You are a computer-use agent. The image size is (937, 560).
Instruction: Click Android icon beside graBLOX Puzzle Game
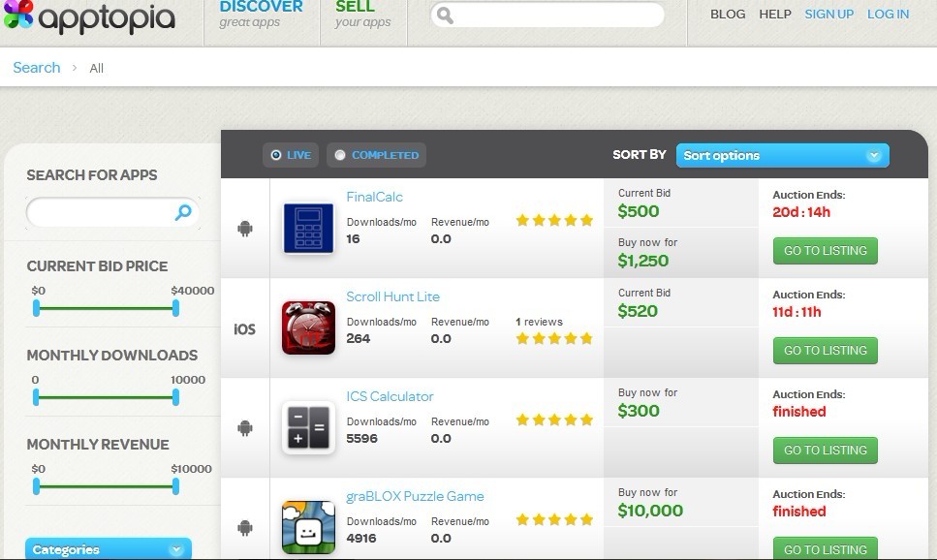[x=245, y=528]
